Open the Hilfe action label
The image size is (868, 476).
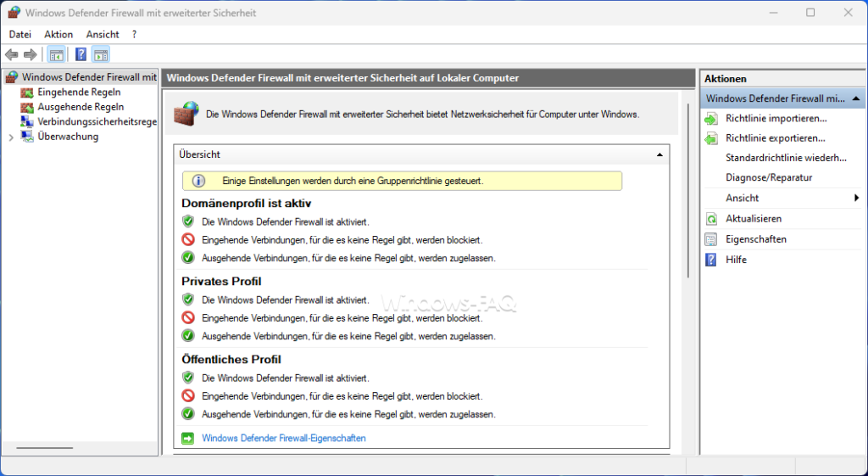click(736, 260)
